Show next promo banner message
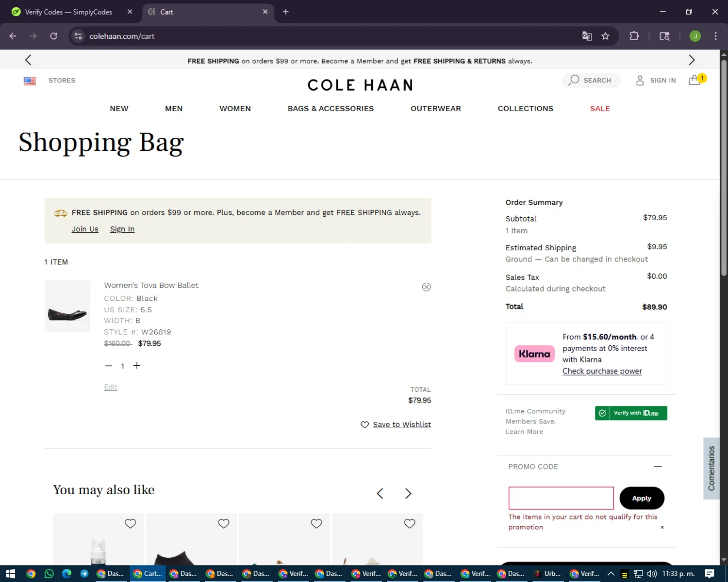 tap(692, 60)
